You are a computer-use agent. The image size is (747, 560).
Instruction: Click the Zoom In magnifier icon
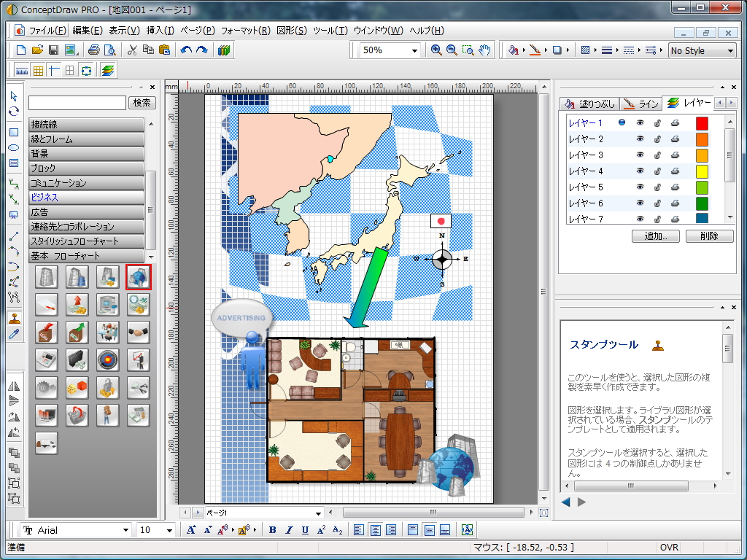[436, 50]
